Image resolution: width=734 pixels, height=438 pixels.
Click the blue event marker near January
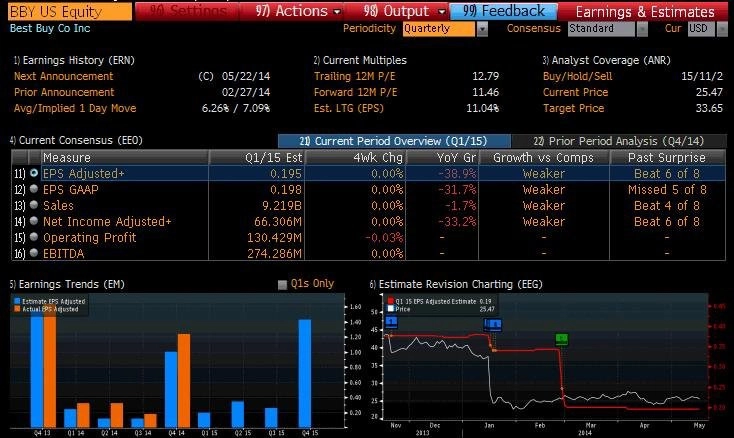[493, 324]
